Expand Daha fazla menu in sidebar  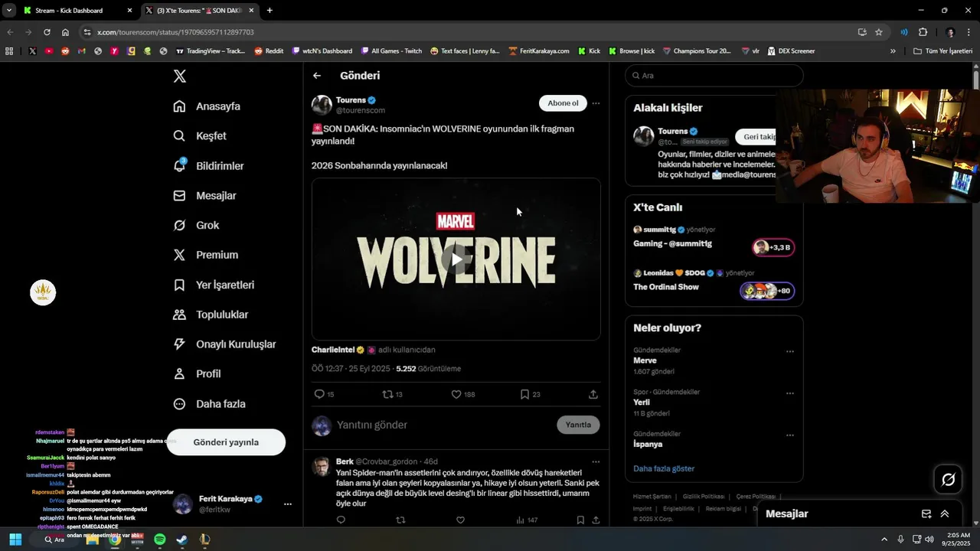[210, 404]
